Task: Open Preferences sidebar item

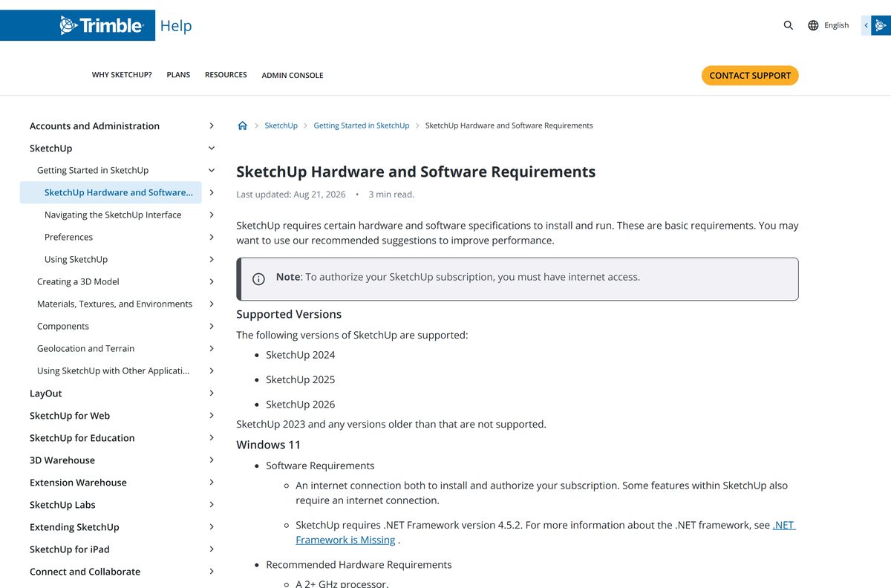Action: click(68, 237)
